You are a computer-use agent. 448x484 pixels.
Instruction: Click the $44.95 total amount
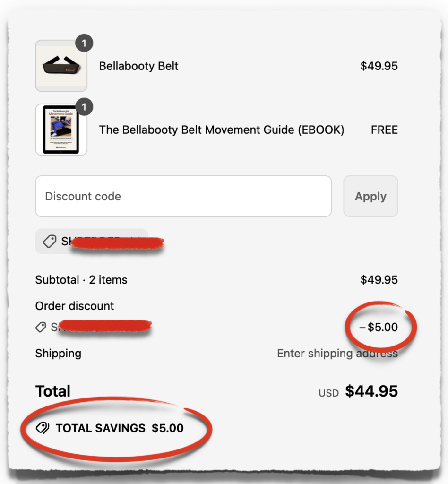[x=371, y=391]
